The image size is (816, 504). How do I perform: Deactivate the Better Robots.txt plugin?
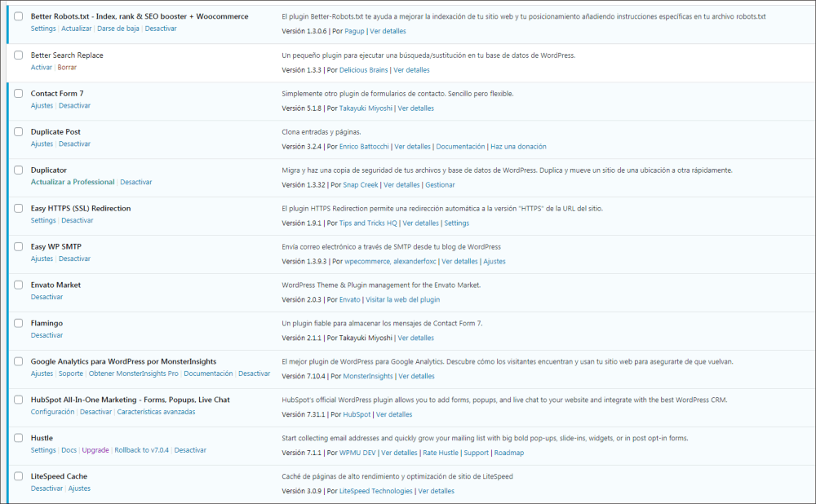[161, 29]
